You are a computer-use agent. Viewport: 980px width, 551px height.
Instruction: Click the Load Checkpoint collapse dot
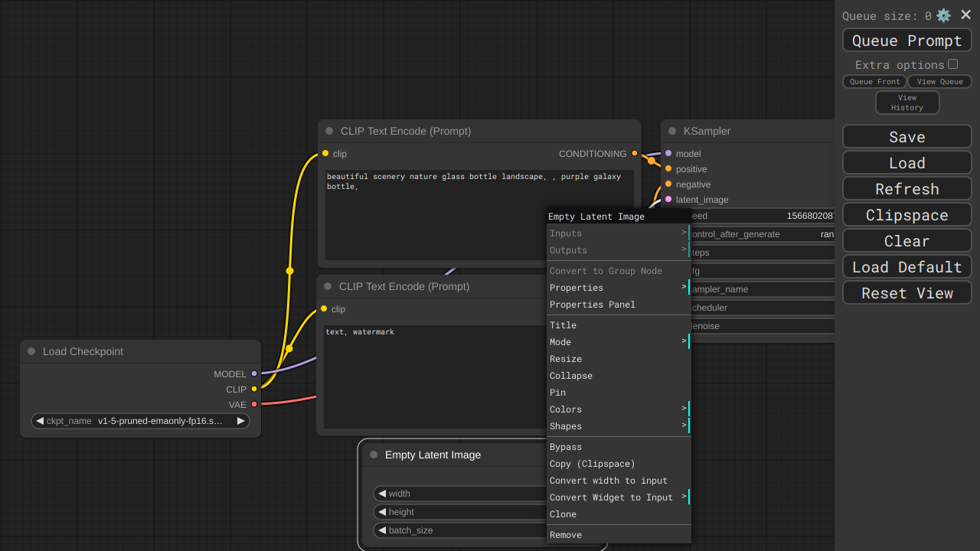[31, 351]
